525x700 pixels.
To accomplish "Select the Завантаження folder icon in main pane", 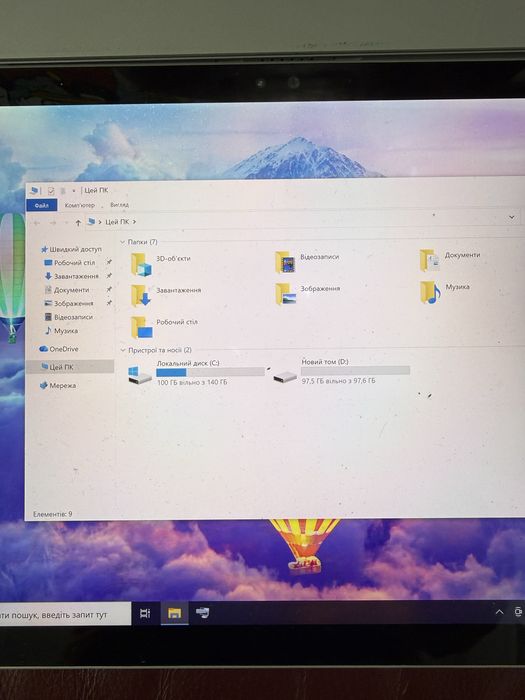I will (x=141, y=296).
